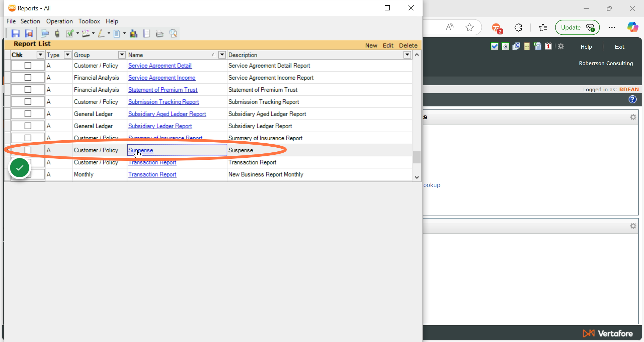This screenshot has width=644, height=342.
Task: Open the Name column filter dropdown
Action: (x=222, y=55)
